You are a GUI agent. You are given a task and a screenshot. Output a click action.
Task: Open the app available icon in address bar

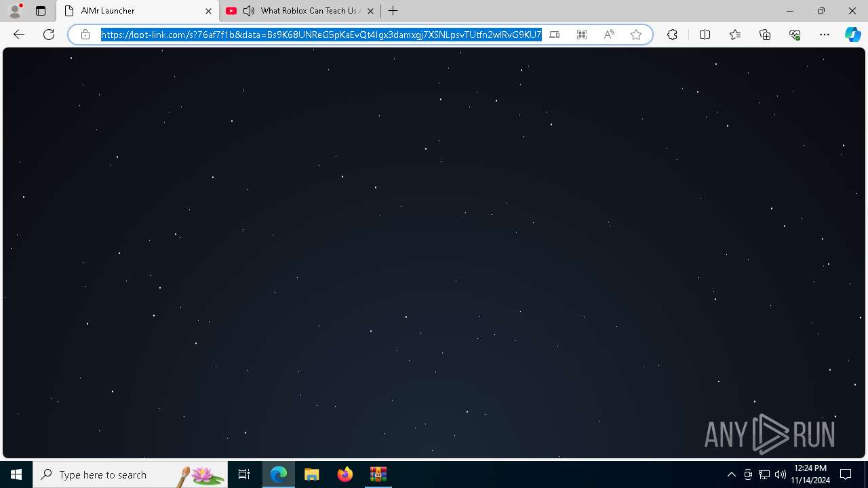(x=555, y=35)
